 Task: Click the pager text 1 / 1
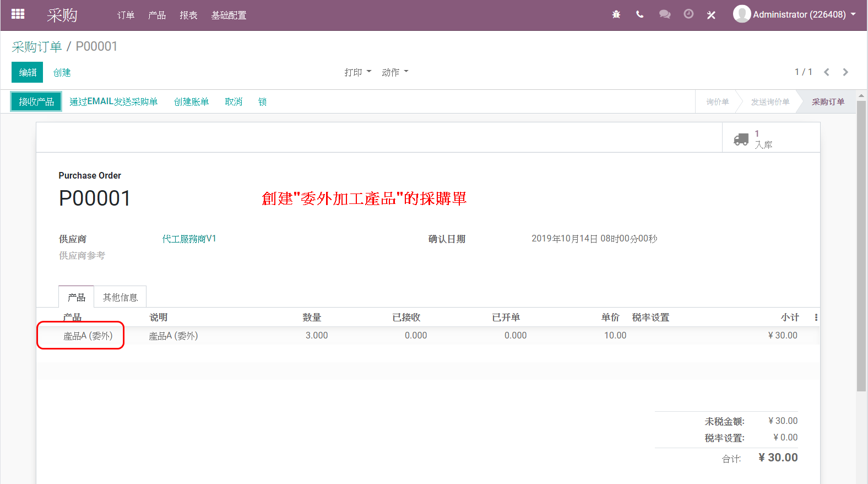point(803,72)
